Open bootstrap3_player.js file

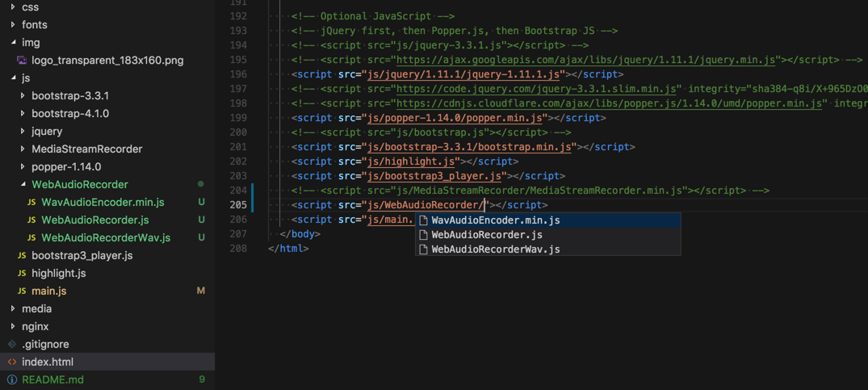pyautogui.click(x=82, y=255)
